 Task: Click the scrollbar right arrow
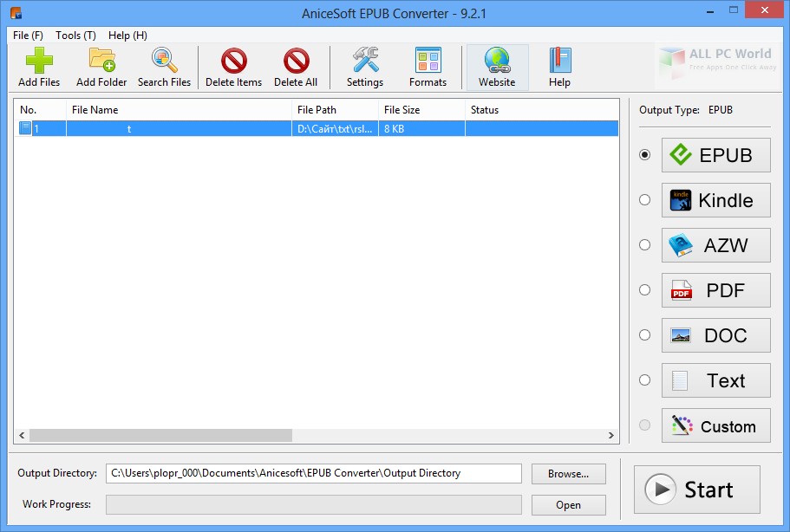pos(611,435)
